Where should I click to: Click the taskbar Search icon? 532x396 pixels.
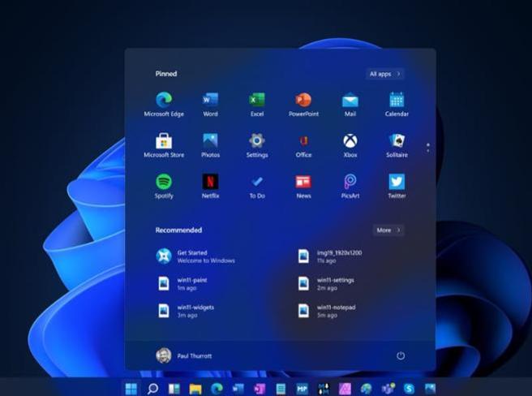(x=152, y=389)
